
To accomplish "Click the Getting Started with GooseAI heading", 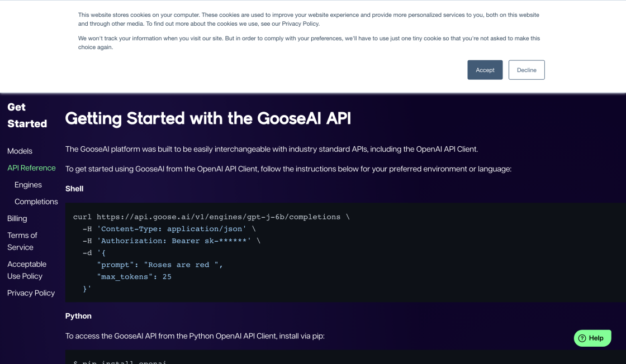I will coord(208,118).
